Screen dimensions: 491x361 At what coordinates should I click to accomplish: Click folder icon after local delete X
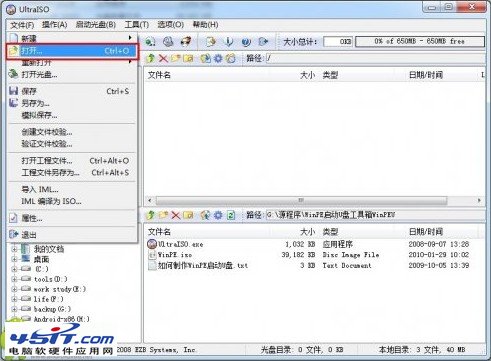188,215
